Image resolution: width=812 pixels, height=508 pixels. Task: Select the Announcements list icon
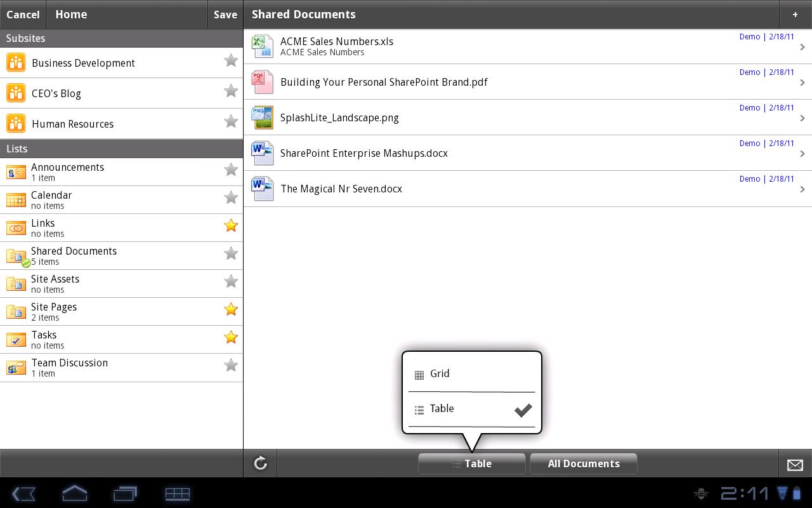click(x=16, y=171)
